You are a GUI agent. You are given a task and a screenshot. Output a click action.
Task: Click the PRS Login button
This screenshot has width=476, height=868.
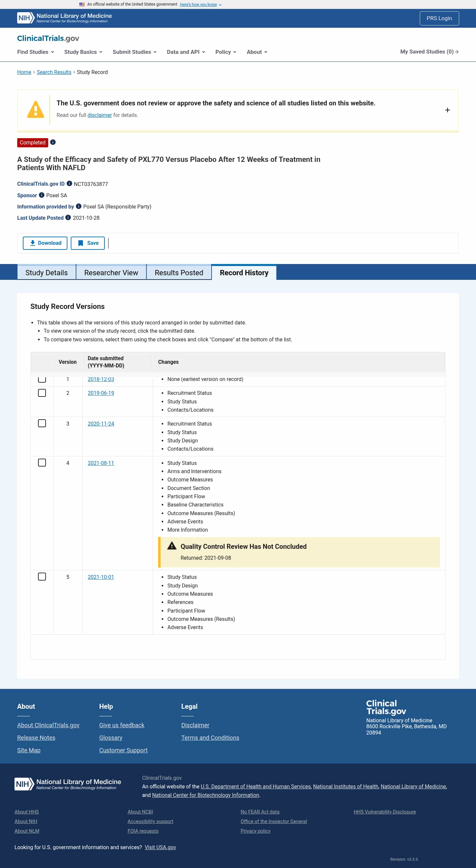pyautogui.click(x=439, y=18)
